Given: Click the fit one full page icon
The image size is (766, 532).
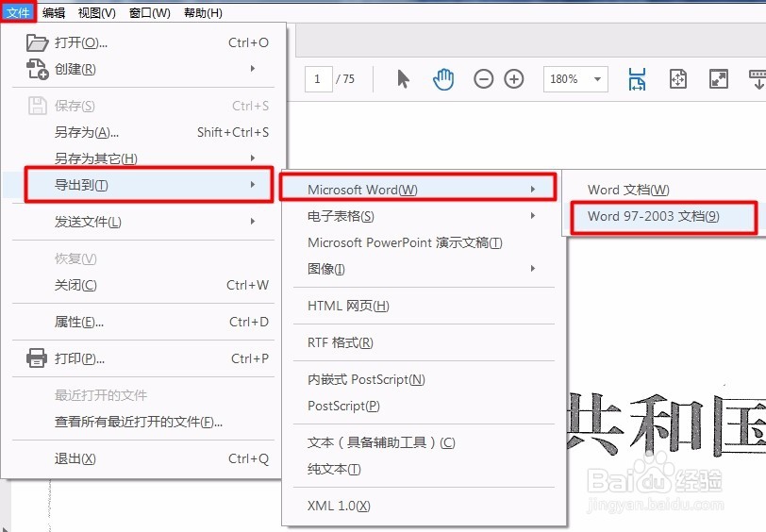Looking at the screenshot, I should coord(678,78).
